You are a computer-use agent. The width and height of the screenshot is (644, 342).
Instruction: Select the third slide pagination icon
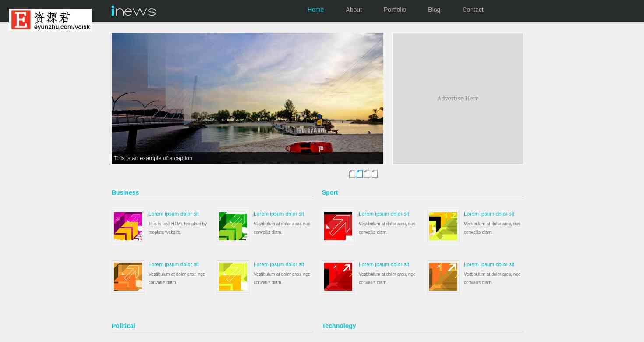click(x=367, y=174)
